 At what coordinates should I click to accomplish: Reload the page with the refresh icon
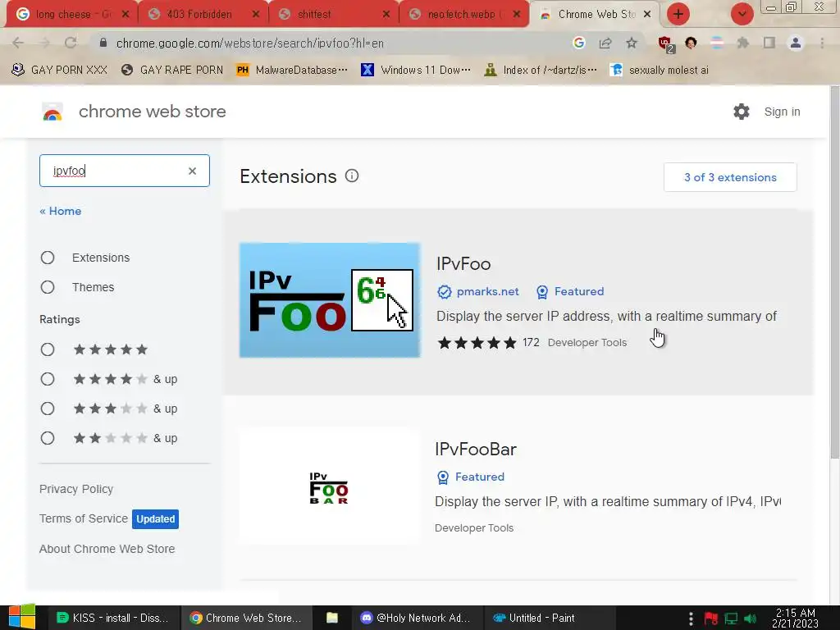[71, 43]
